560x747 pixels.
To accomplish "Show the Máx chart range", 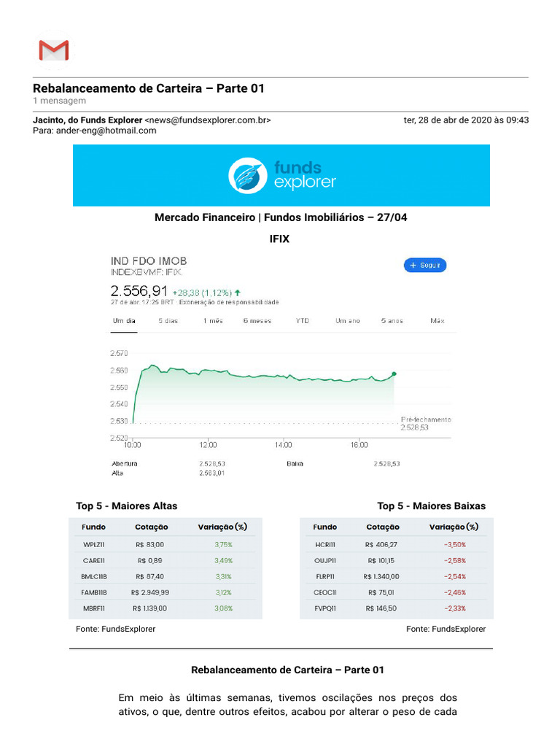I will click(437, 321).
